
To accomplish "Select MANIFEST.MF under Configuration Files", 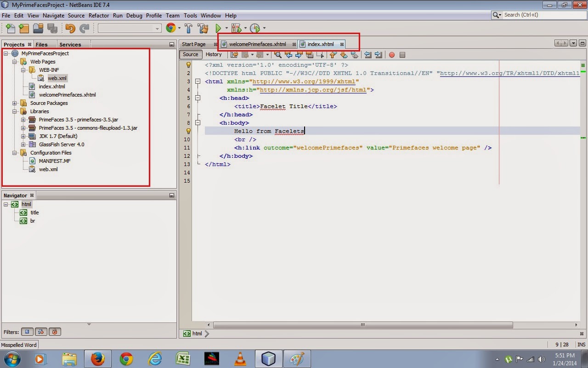I will [x=55, y=161].
